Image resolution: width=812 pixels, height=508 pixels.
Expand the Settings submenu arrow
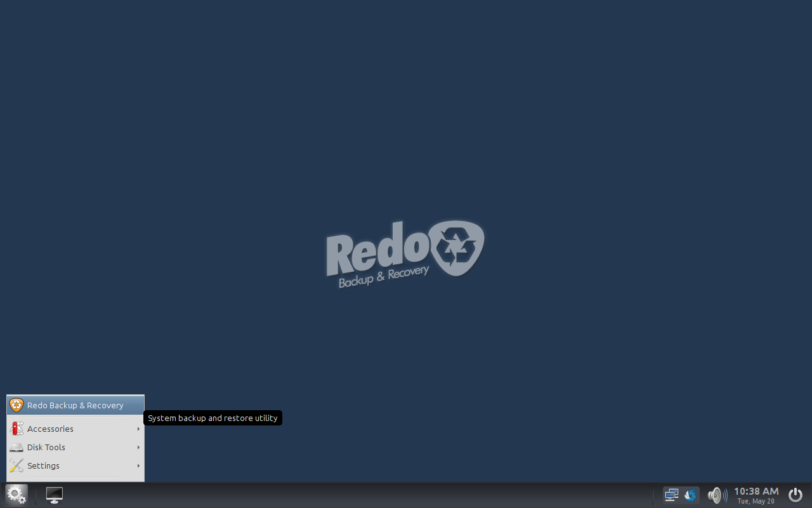[x=138, y=465]
